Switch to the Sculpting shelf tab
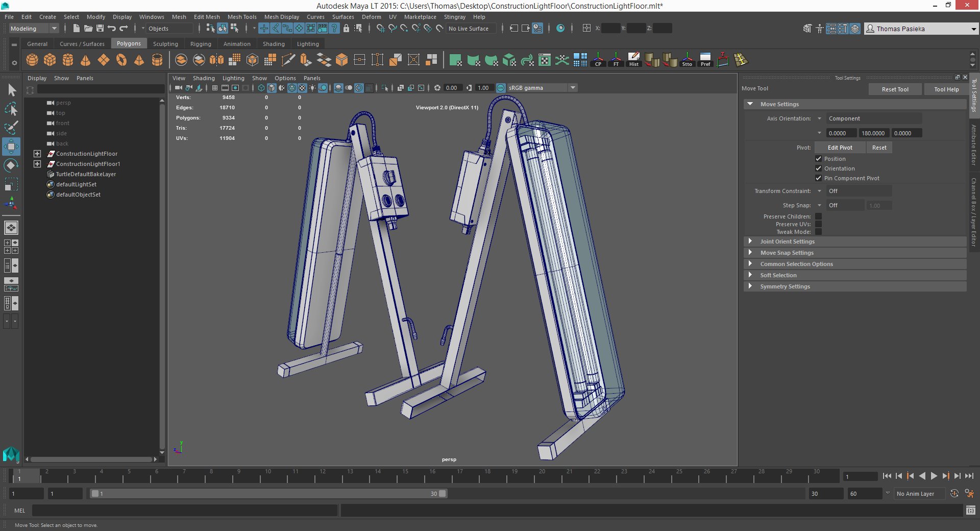 coord(165,44)
